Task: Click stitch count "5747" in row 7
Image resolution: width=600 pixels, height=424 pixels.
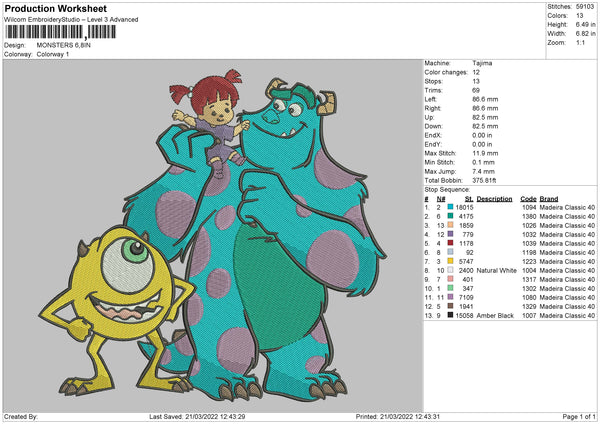Action: [x=466, y=261]
